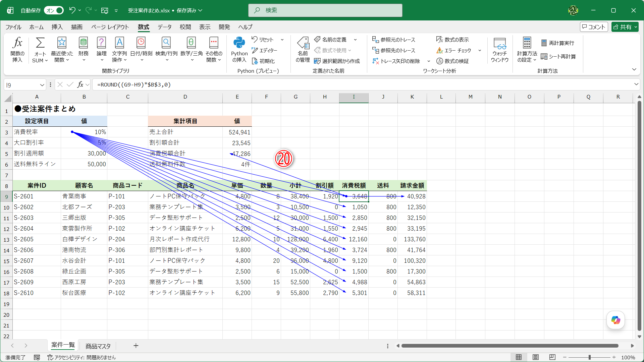Click the zoom slider handle
Viewport: 644px width, 362px height.
[x=589, y=357]
